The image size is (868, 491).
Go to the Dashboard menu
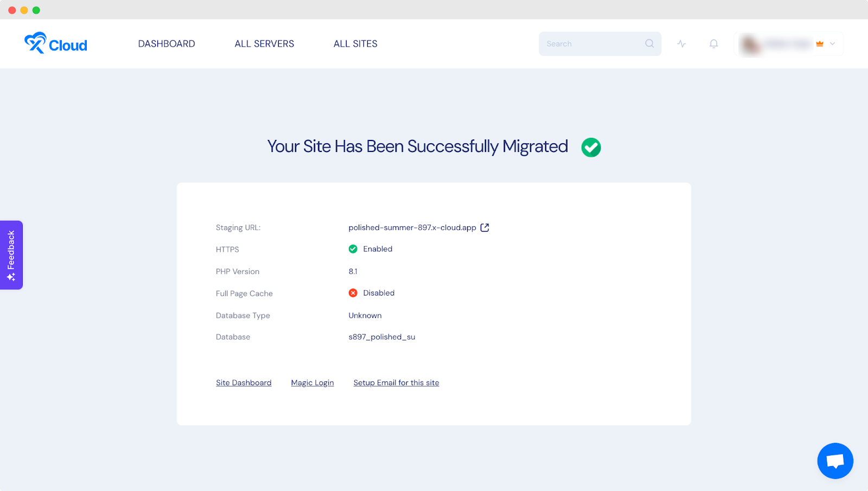[x=167, y=44]
